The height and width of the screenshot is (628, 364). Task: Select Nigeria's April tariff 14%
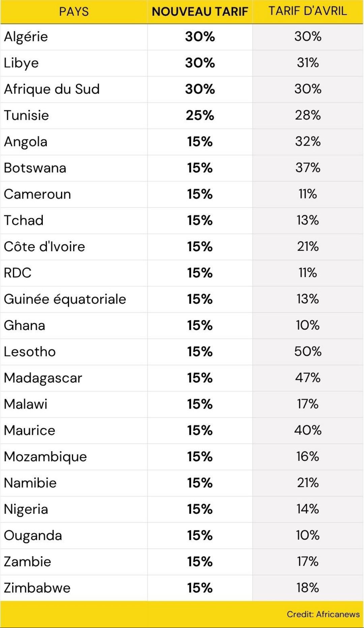point(308,509)
